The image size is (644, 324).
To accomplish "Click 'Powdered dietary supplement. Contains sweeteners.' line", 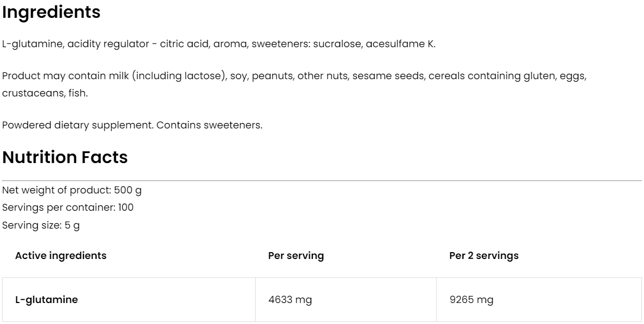I will click(132, 126).
